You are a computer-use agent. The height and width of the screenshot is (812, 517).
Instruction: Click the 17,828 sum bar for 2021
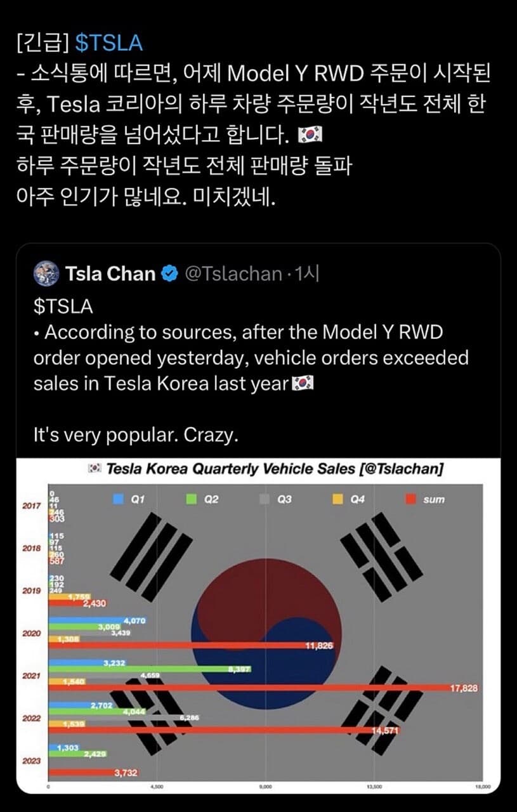(x=254, y=687)
